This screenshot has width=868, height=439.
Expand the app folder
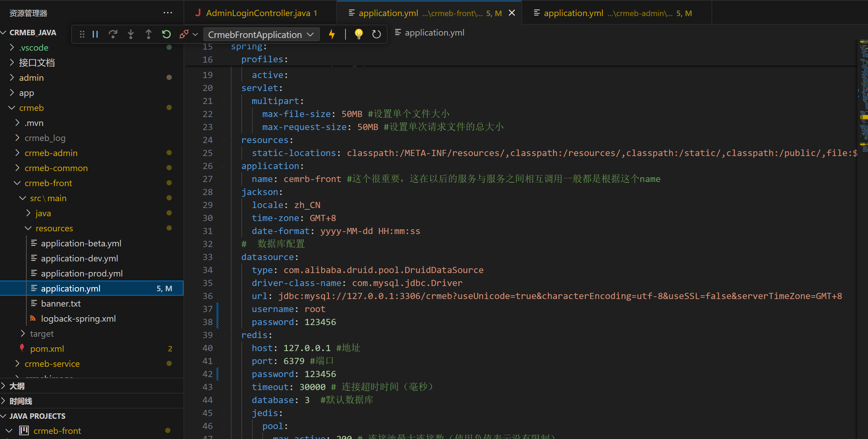(x=12, y=92)
